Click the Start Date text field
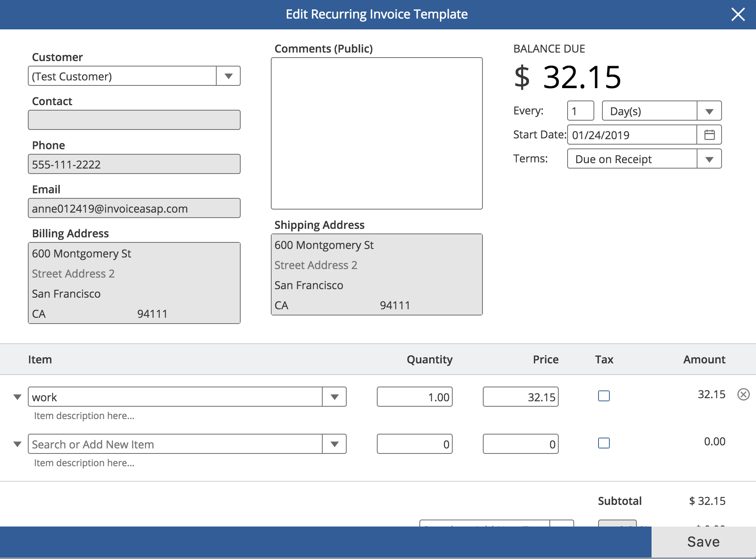 tap(631, 135)
